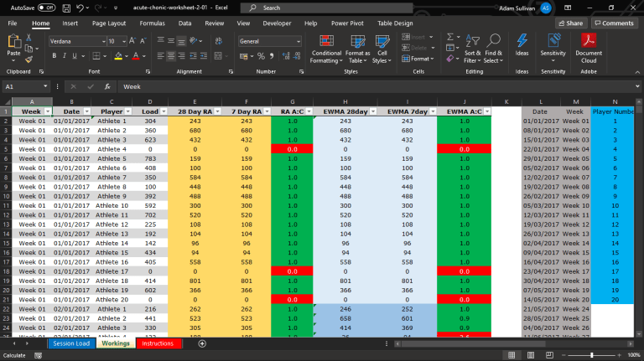This screenshot has height=361, width=644.
Task: Expand the Name Box dropdown arrow
Action: click(x=45, y=86)
